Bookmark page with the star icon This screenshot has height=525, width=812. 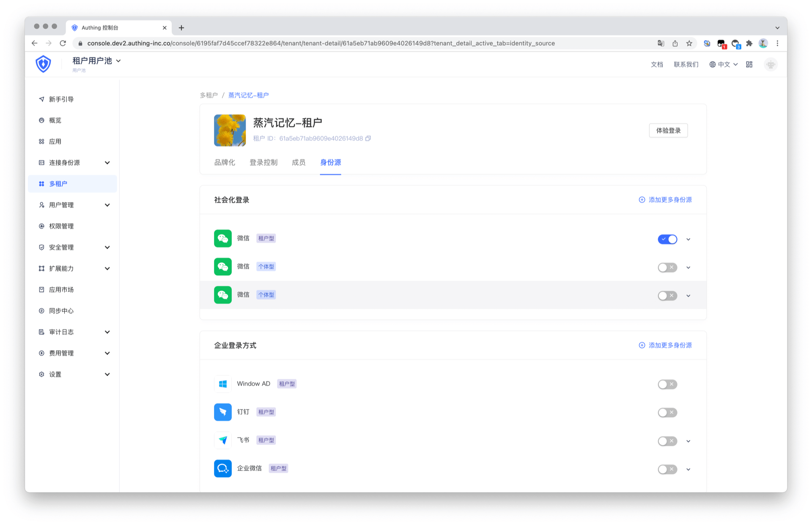click(x=689, y=43)
